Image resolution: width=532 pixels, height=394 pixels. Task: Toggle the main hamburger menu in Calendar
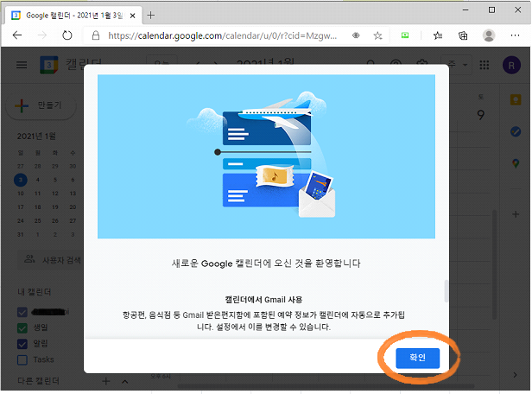point(22,65)
